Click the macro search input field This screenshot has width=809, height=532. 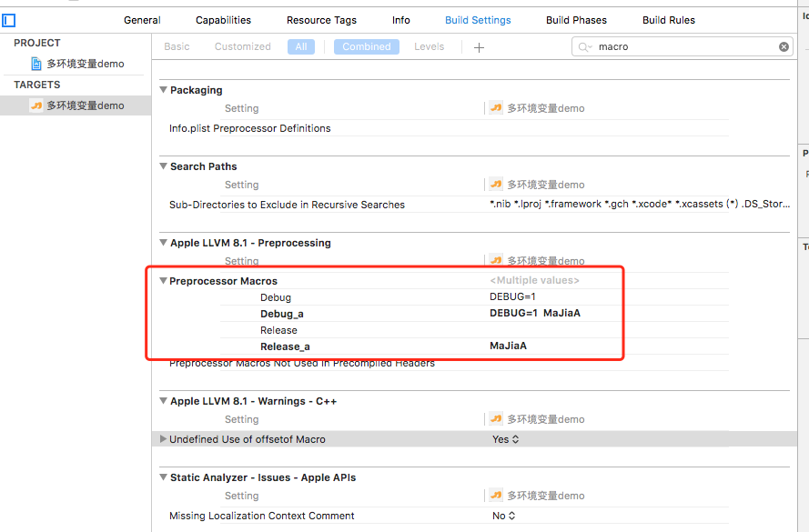click(683, 47)
